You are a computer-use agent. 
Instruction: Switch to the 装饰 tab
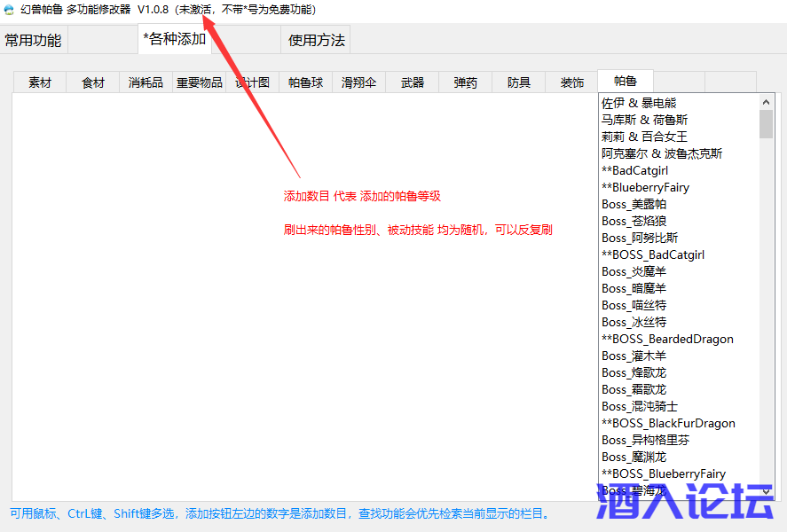[572, 82]
